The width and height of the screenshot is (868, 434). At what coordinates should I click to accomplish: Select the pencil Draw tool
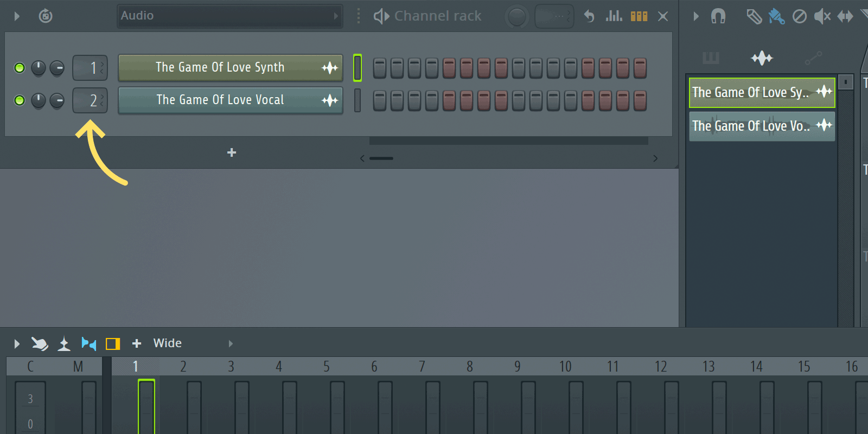point(754,16)
